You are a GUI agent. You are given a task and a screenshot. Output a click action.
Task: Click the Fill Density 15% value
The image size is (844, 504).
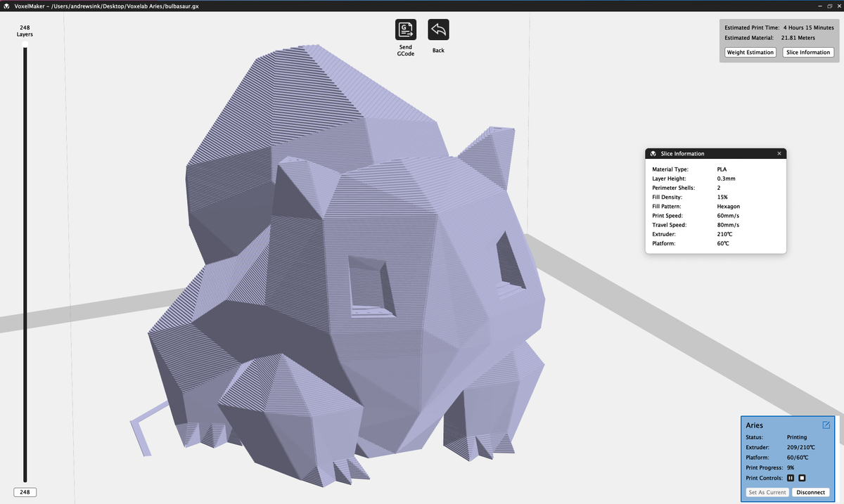pyautogui.click(x=722, y=197)
